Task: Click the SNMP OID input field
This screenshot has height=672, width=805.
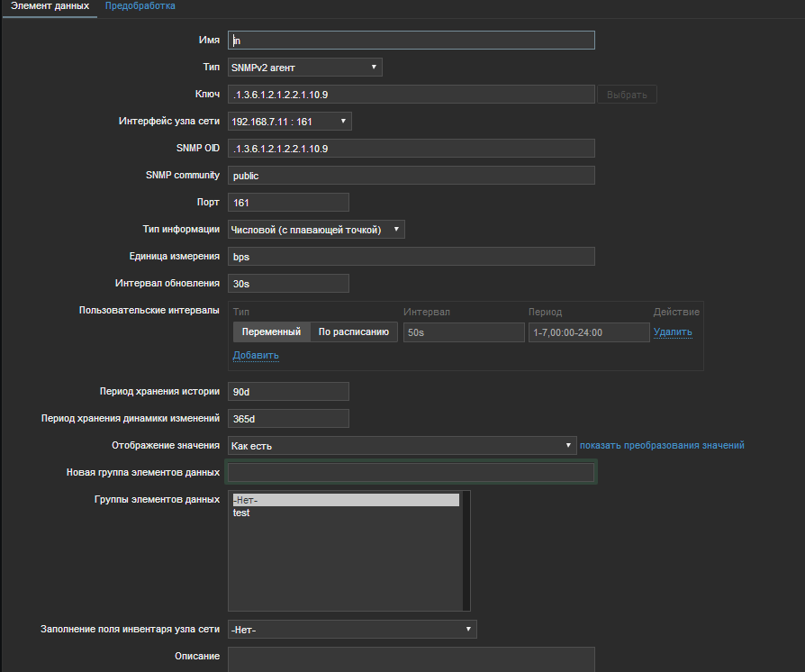Action: (x=411, y=149)
